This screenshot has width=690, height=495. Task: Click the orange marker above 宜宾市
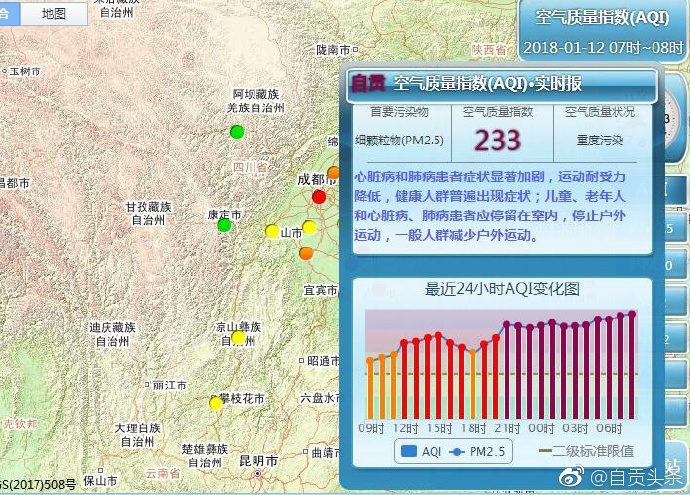pos(306,253)
